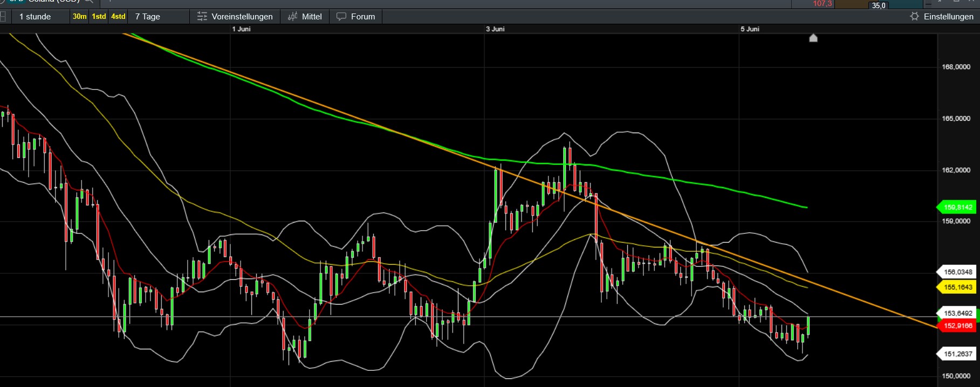Click the red 107,3 value in top bar
Viewport: 980px width, 387px height.
click(823, 4)
